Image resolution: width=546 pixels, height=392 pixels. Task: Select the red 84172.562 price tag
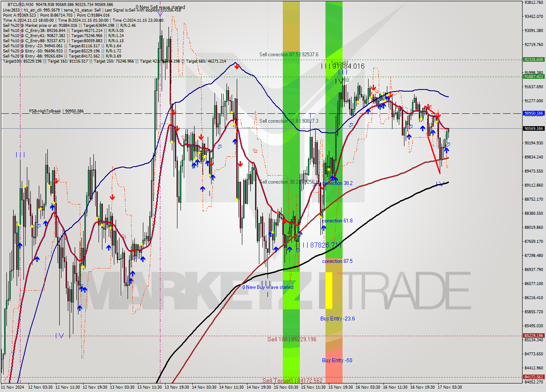[534, 377]
